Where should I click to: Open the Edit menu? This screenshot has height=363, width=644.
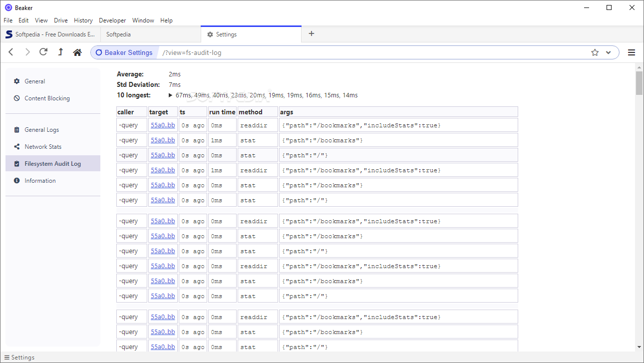point(23,20)
